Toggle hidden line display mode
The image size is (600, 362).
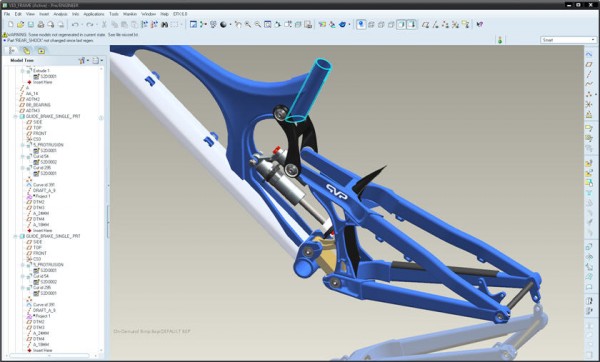(381, 24)
